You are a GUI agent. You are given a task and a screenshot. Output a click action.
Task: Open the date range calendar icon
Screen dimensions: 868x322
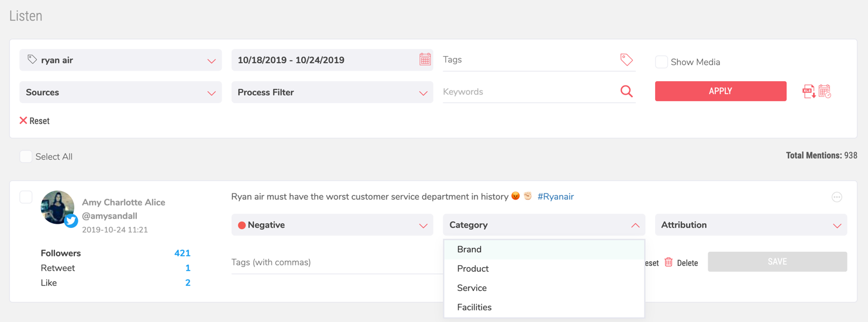coord(425,59)
